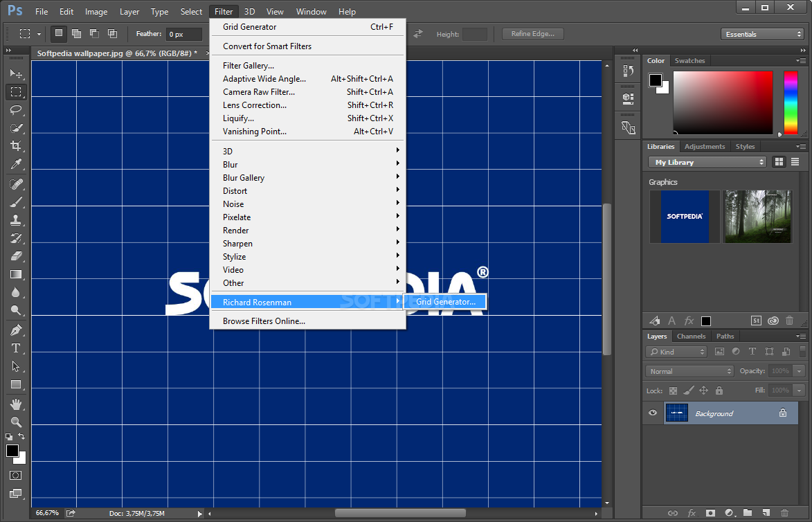Select the Lasso tool
The height and width of the screenshot is (522, 812).
pyautogui.click(x=16, y=110)
